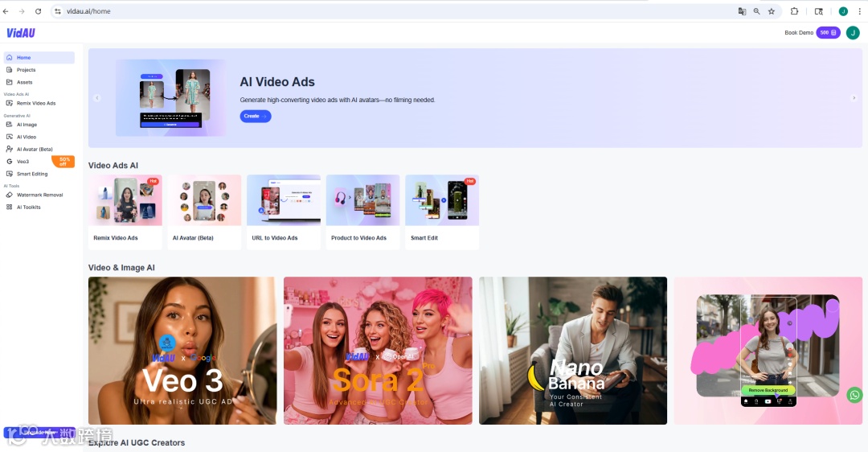Click the Video Ads AI section heading
Screen dimensions: 868x452
coord(113,165)
